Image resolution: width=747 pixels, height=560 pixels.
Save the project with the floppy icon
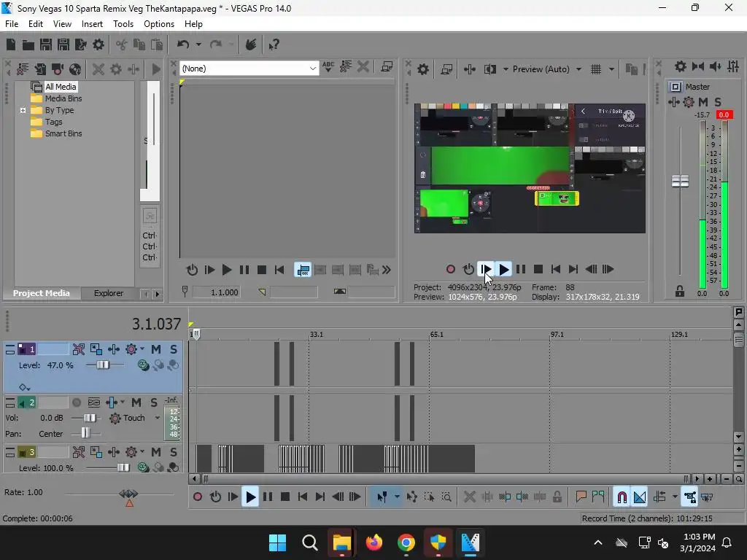(46, 44)
